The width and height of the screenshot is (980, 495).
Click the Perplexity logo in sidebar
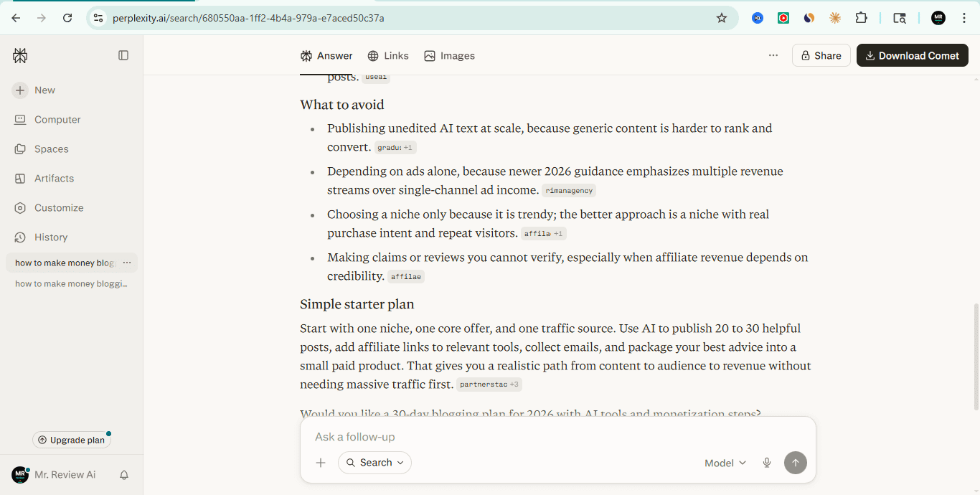20,55
